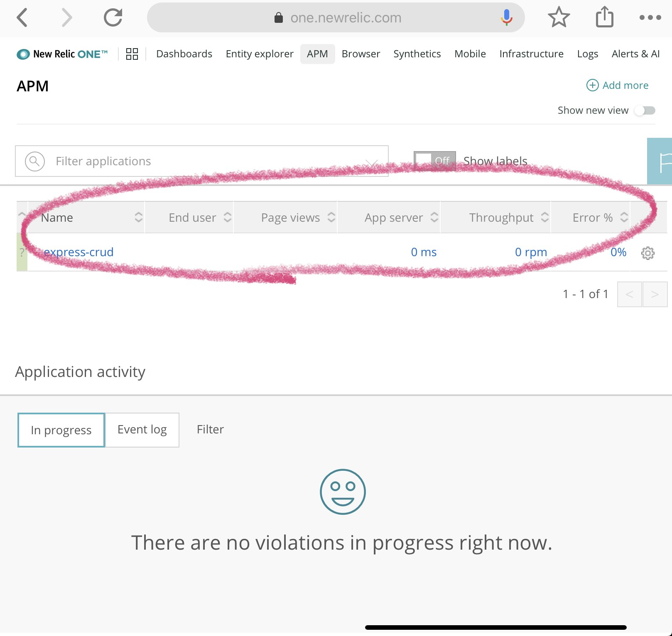The width and height of the screenshot is (672, 636).
Task: Expand the Filter applications dropdown chevron
Action: tap(372, 162)
